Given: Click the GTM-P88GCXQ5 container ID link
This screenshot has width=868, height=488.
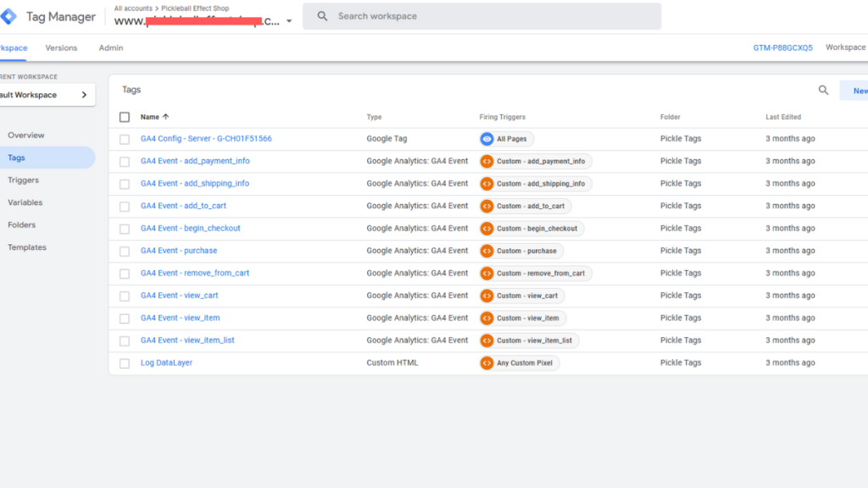Looking at the screenshot, I should pos(782,48).
